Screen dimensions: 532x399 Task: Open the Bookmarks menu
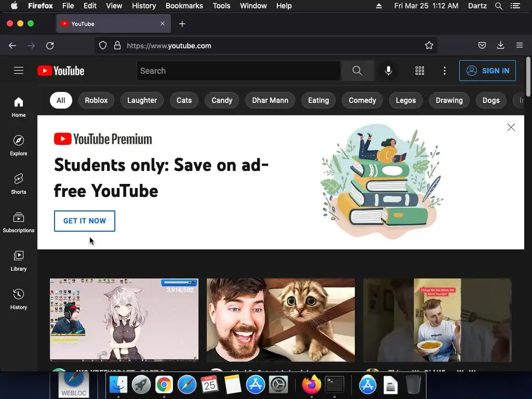click(x=184, y=6)
